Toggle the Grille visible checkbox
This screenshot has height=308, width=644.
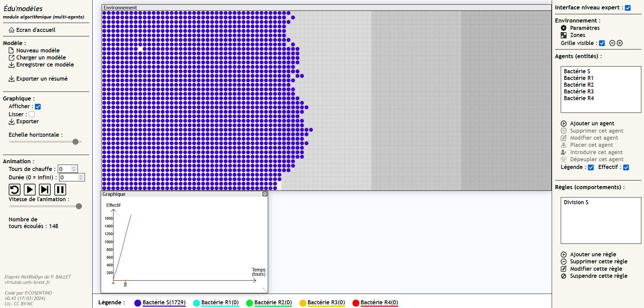coord(602,43)
